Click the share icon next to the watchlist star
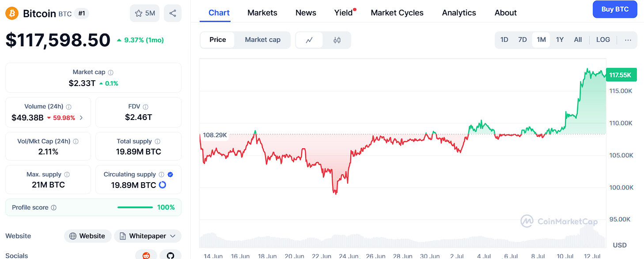Screen dimensions: 644x259 172,13
